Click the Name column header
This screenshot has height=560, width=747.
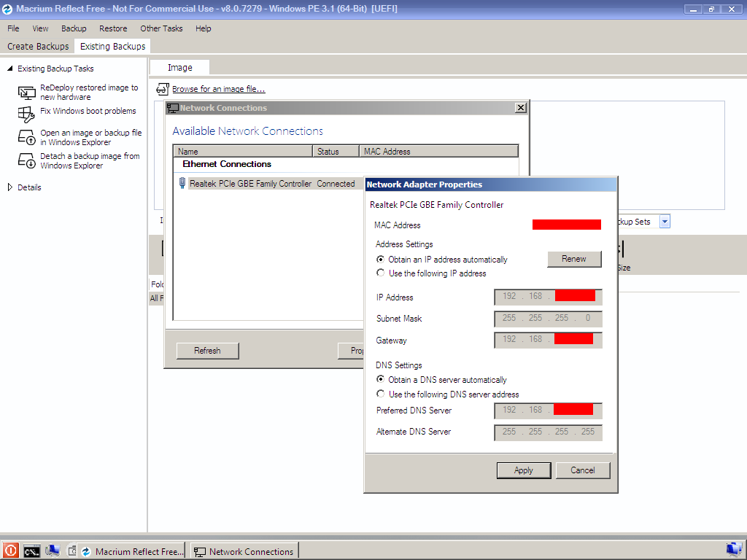[243, 152]
